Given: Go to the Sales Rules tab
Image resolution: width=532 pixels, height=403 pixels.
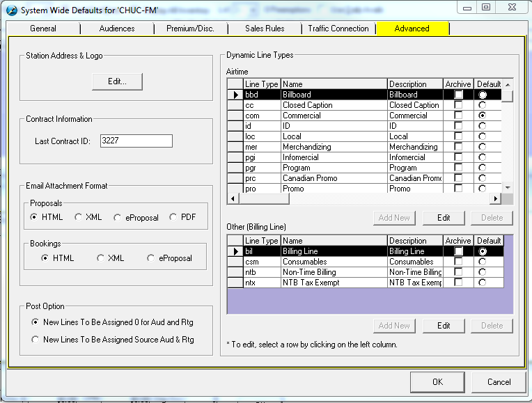Looking at the screenshot, I should (x=265, y=29).
